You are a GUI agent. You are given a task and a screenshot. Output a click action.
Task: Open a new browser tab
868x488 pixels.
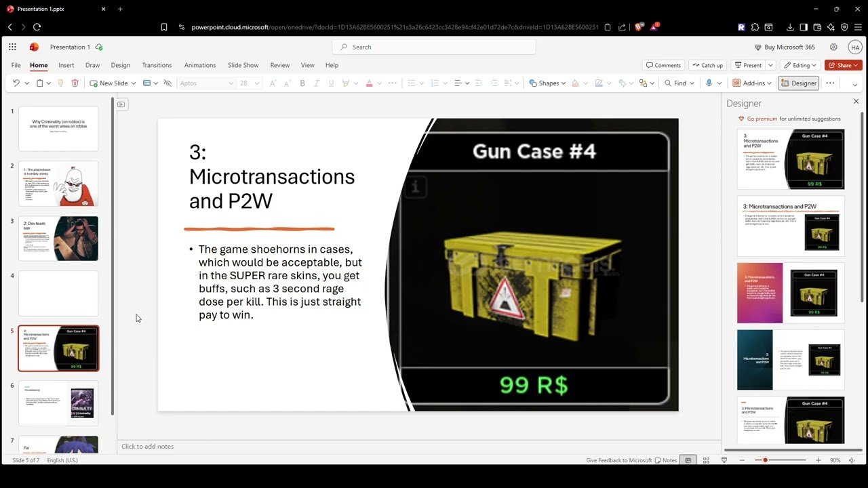120,9
